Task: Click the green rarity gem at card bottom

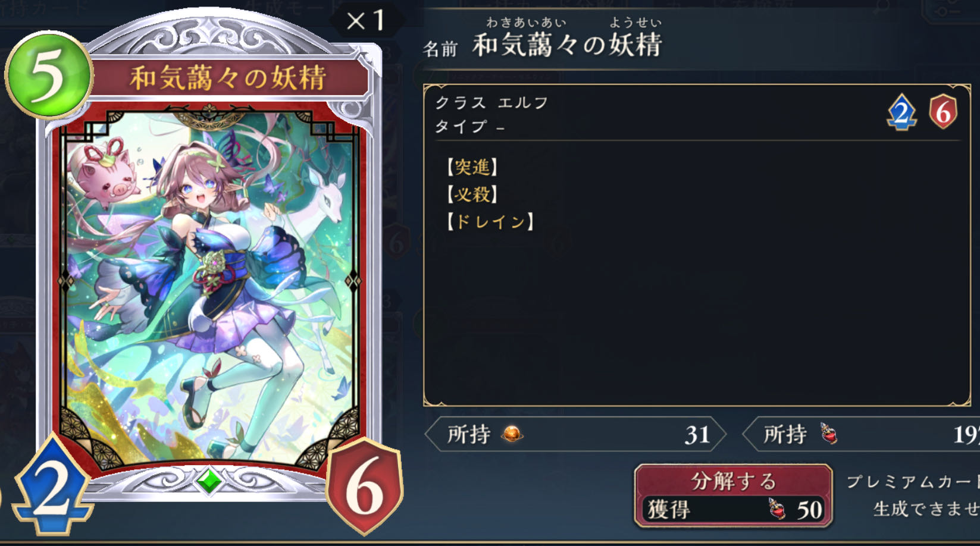Action: pyautogui.click(x=209, y=481)
